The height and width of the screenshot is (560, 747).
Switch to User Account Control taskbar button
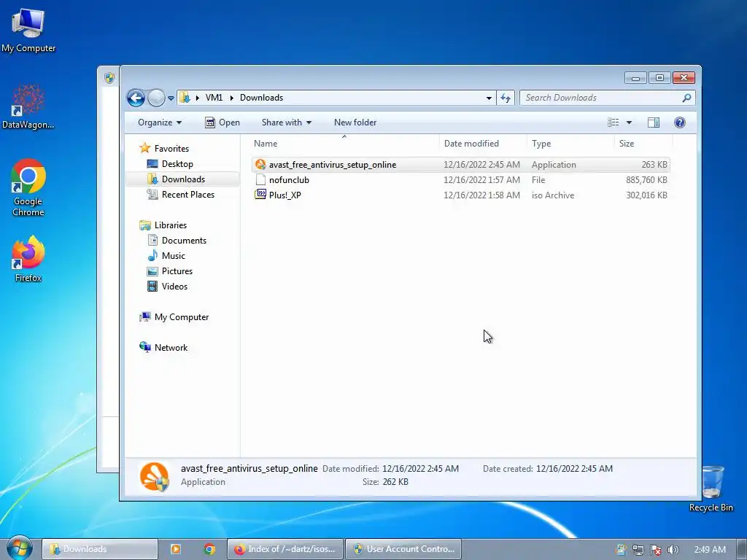403,549
